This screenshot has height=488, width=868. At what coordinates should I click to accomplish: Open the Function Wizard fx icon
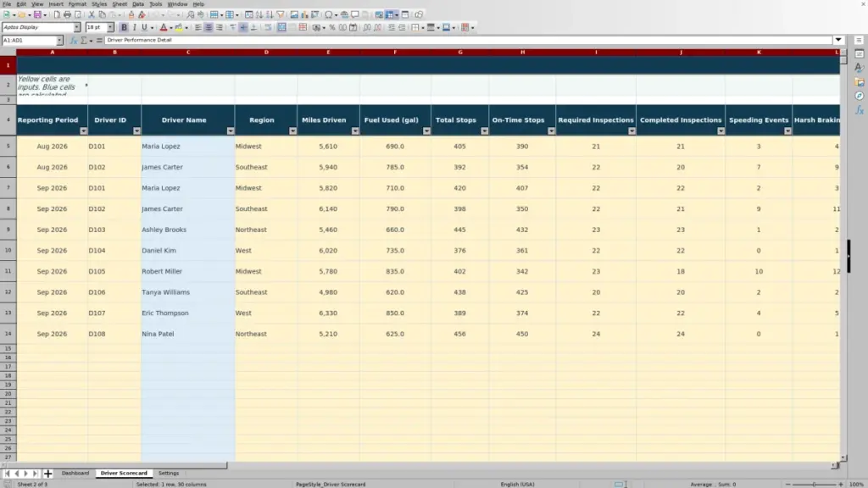(73, 41)
